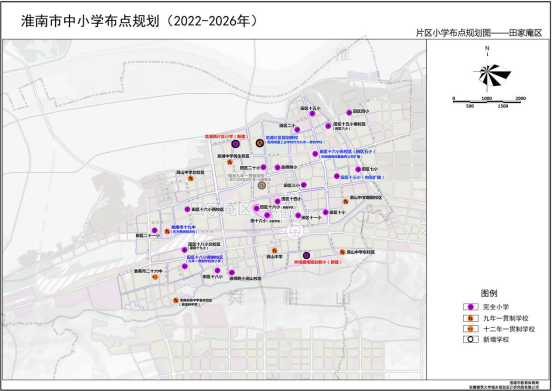Click the 舜耕山 mountain label
Viewport: 553px width, 391px height.
pos(289,298)
